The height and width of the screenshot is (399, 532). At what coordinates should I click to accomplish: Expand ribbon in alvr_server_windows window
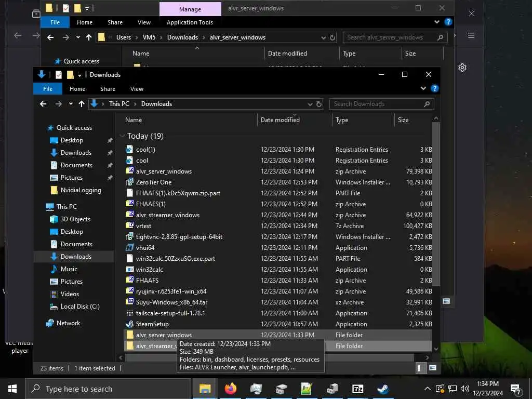[436, 22]
